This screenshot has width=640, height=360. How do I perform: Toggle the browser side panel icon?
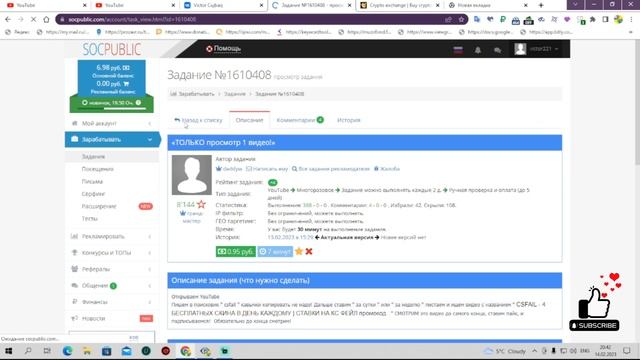605,19
